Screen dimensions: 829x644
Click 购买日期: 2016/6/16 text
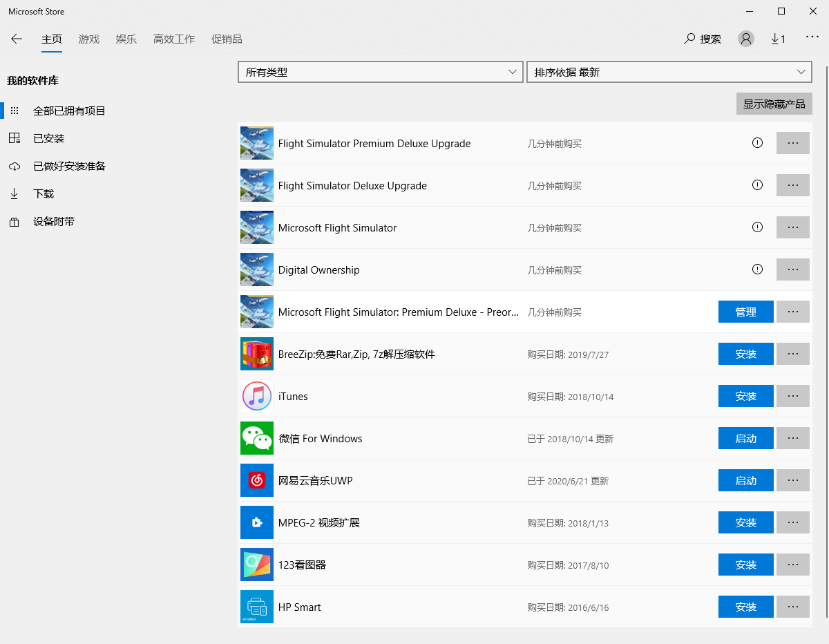click(568, 607)
